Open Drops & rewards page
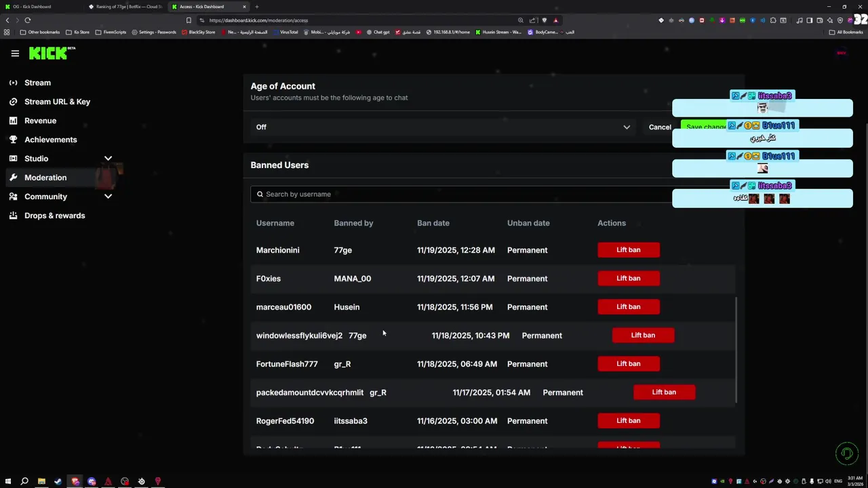Viewport: 868px width, 488px height. tap(54, 216)
